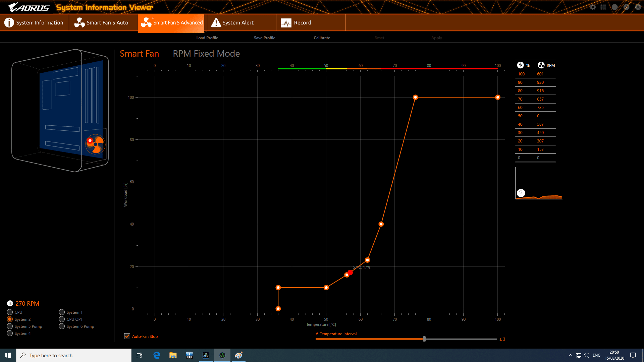Switch to RPM Fixed Mode
Viewport: 644px width, 362px height.
pyautogui.click(x=206, y=54)
